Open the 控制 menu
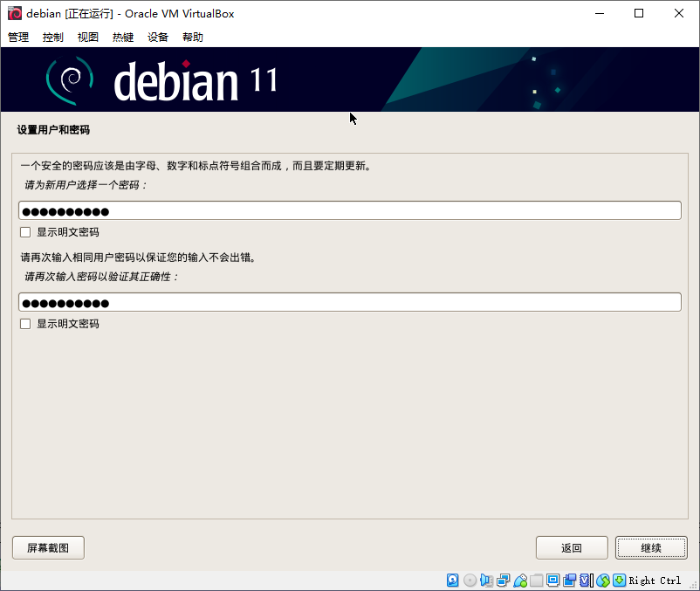This screenshot has width=700, height=591. pos(53,37)
